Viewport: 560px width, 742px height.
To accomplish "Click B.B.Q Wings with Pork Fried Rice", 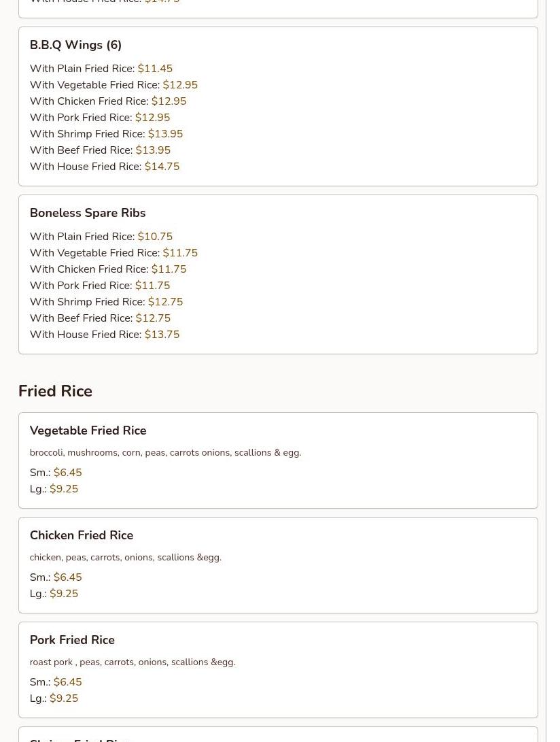I will [99, 118].
